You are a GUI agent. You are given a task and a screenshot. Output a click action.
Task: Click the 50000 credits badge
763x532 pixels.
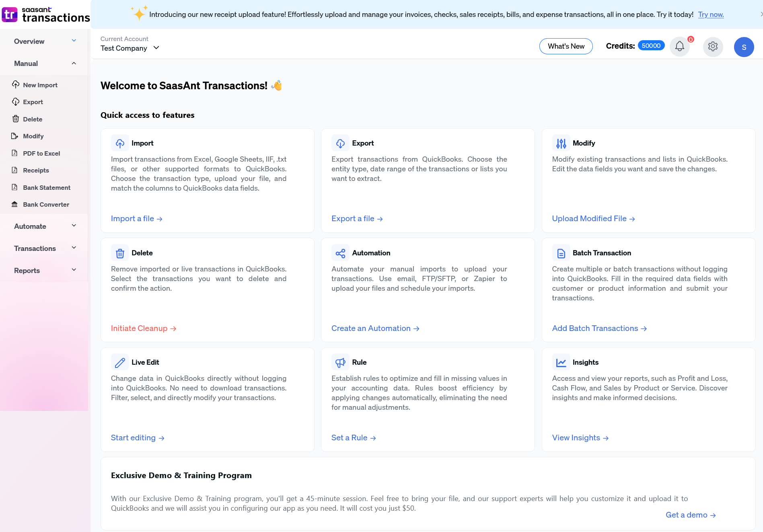coord(651,46)
